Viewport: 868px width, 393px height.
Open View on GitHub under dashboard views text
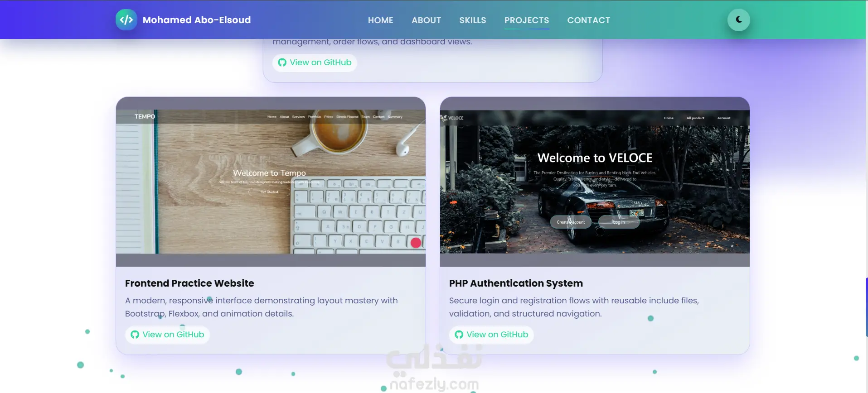[x=315, y=62]
